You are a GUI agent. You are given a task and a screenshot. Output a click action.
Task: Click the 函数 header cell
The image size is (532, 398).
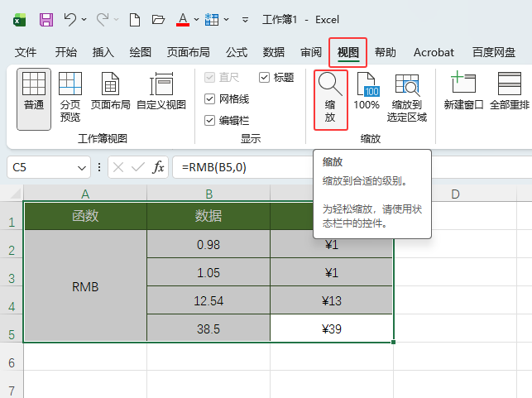tap(85, 216)
